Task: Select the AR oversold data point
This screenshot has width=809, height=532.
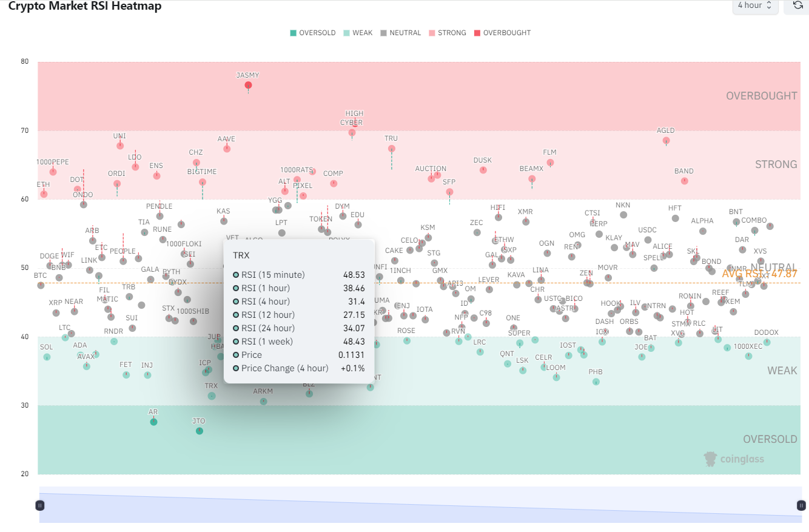Action: pos(153,422)
